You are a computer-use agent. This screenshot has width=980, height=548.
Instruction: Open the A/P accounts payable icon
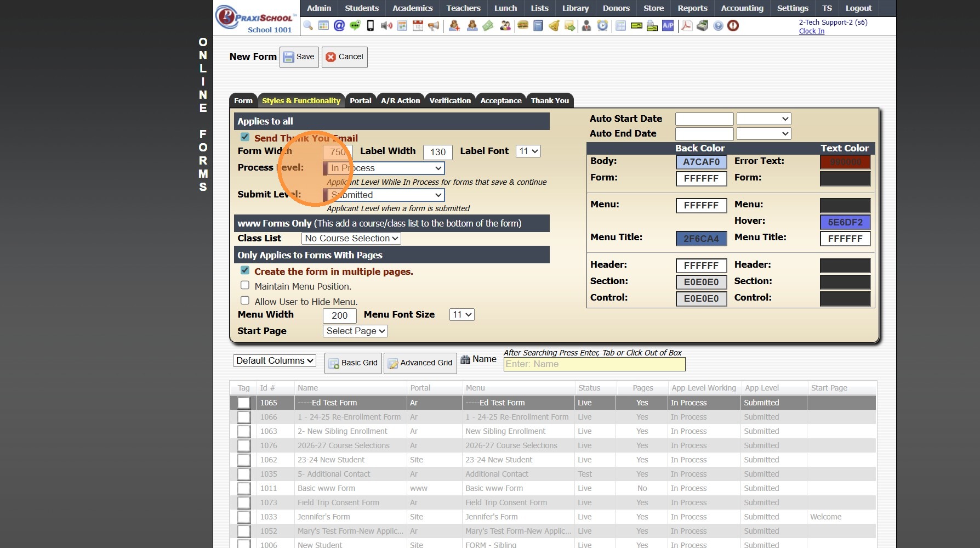click(x=668, y=25)
